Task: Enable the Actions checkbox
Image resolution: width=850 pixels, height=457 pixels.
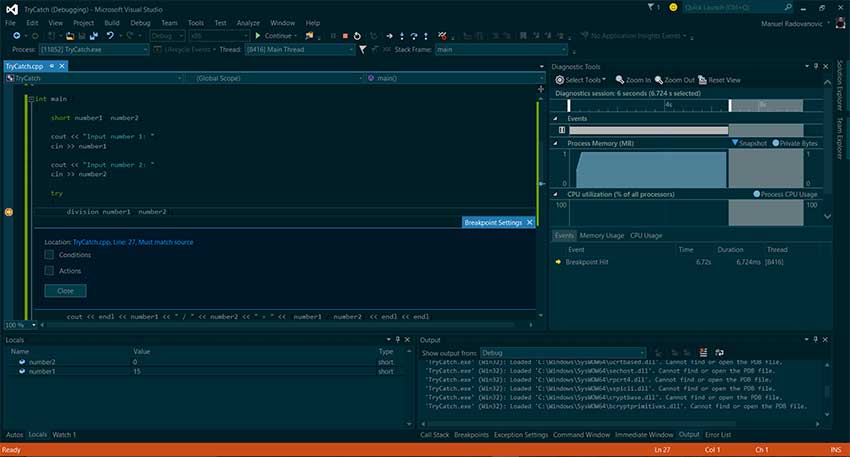Action: click(x=49, y=271)
